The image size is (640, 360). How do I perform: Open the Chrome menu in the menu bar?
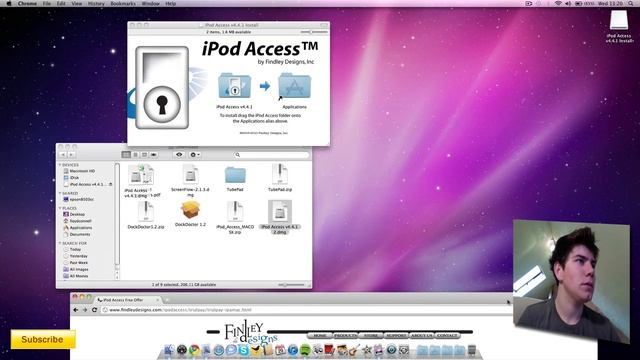tap(27, 3)
